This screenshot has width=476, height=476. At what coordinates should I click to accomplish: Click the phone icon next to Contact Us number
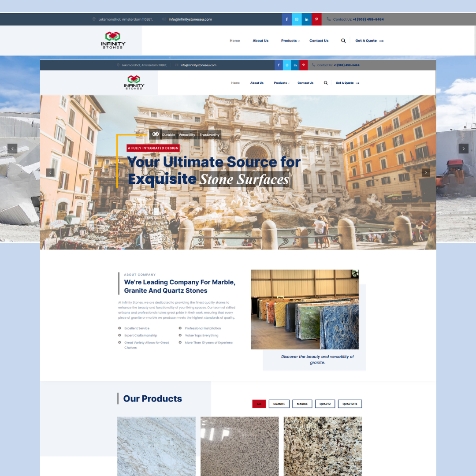328,19
